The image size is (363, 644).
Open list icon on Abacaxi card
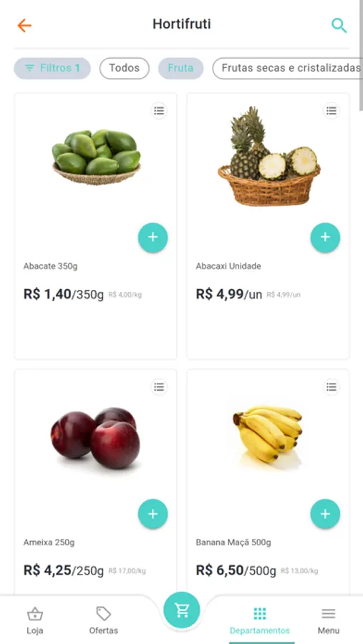(x=331, y=110)
